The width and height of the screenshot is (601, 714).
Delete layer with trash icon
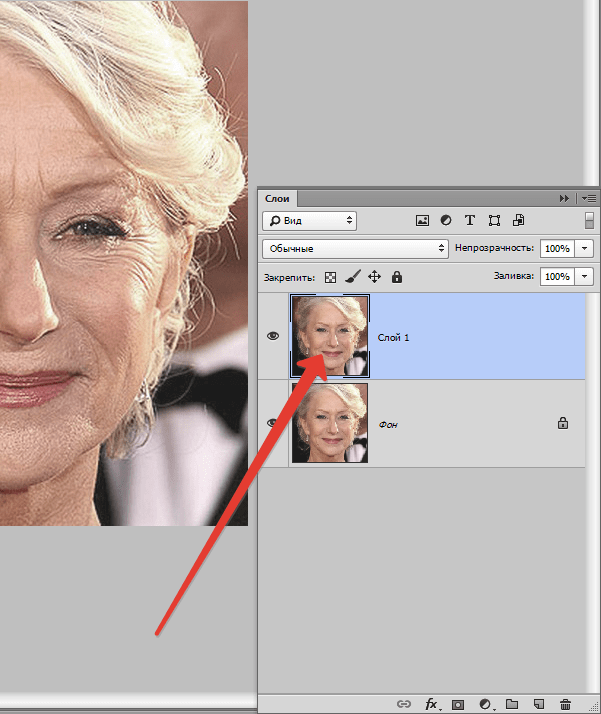565,704
